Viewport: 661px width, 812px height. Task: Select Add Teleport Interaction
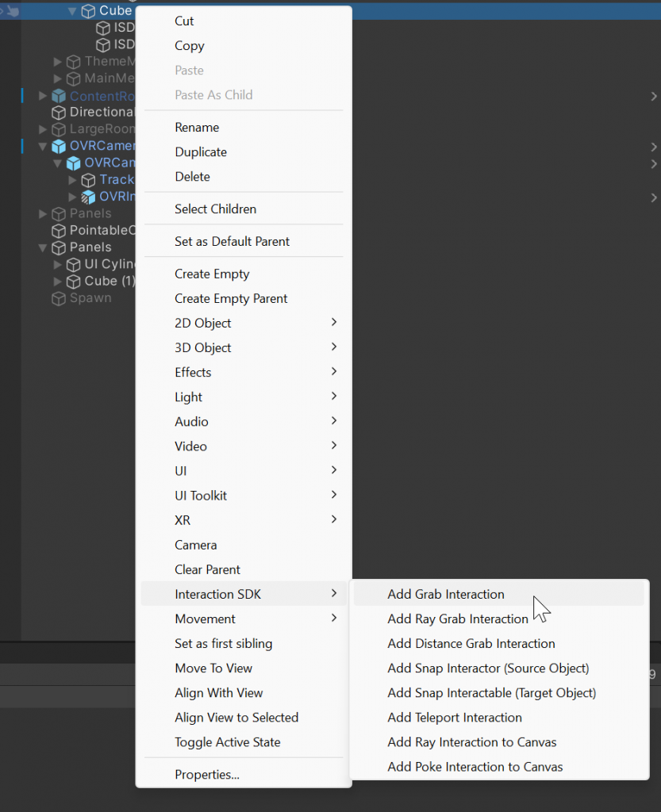454,718
